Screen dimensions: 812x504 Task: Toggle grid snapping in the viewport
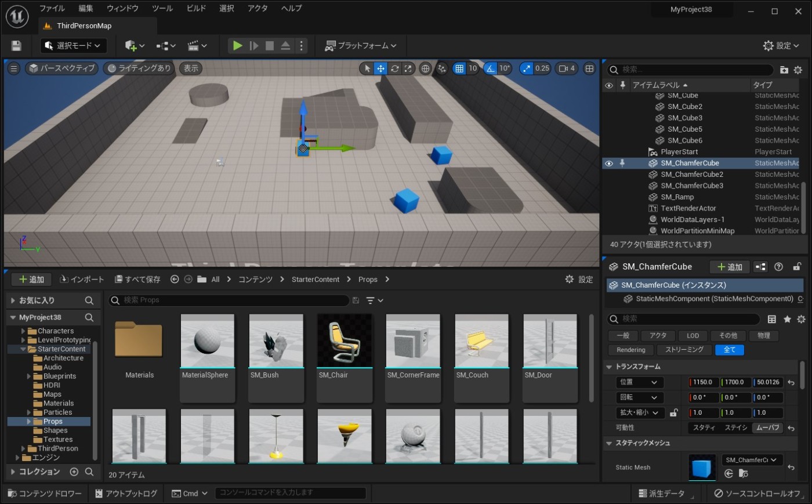pos(459,68)
